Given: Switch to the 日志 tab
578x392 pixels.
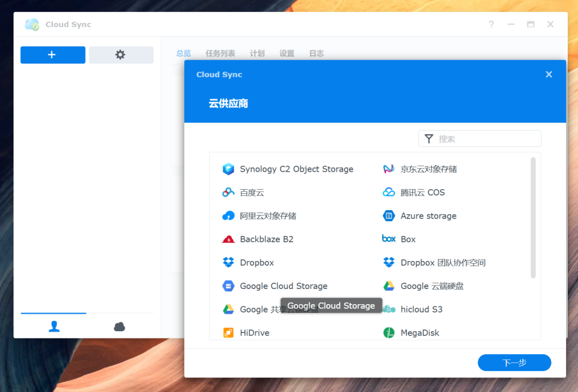Looking at the screenshot, I should pyautogui.click(x=317, y=54).
